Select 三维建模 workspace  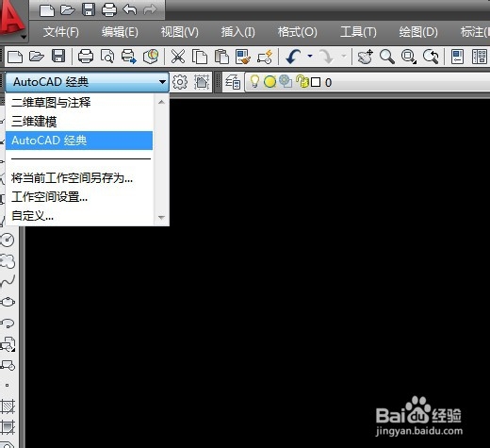click(79, 122)
